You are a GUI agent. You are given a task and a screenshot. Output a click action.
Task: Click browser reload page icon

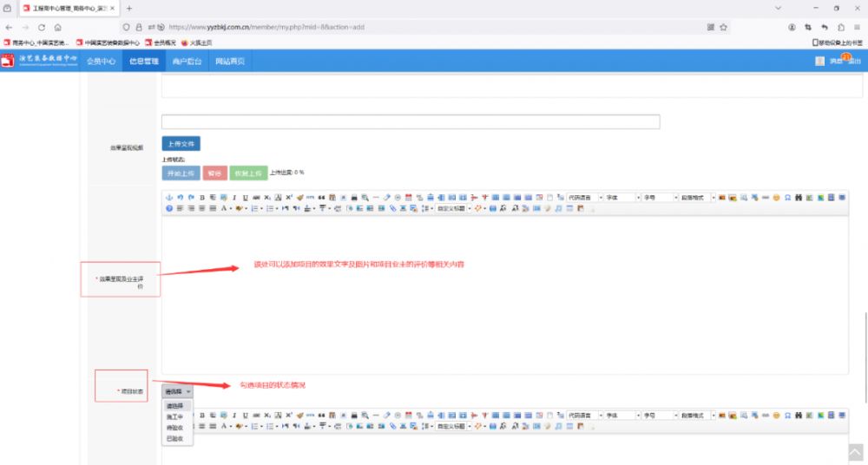coord(42,27)
